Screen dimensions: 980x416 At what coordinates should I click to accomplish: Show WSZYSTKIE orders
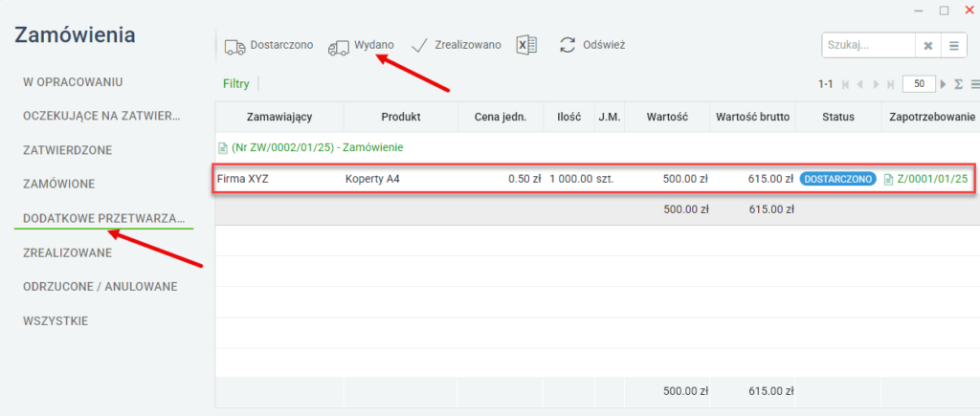[x=55, y=321]
